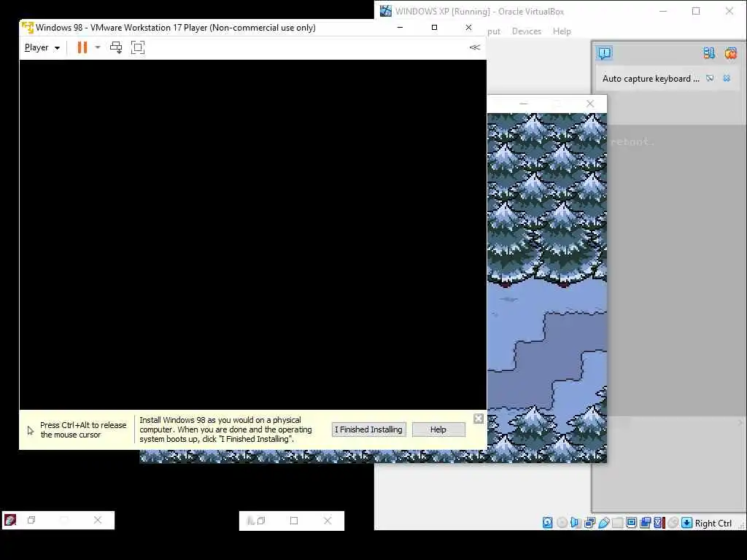The height and width of the screenshot is (560, 747).
Task: Click the network adapters status icon
Action: pos(589,523)
